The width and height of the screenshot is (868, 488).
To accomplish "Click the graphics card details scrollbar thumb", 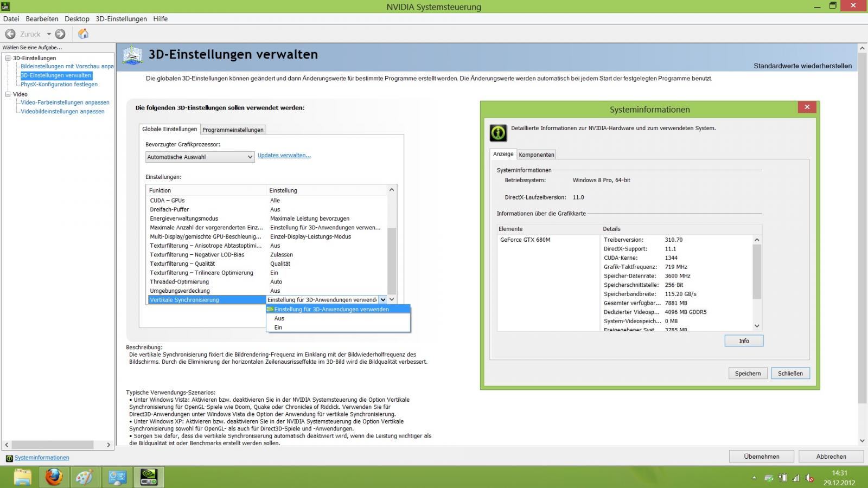I will coord(757,272).
